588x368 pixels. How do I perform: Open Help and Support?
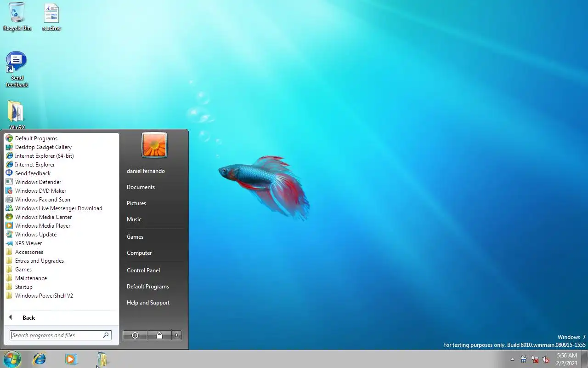(x=154, y=303)
